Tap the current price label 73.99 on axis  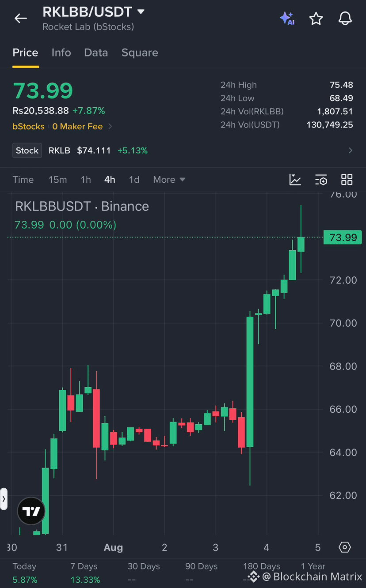tap(343, 237)
